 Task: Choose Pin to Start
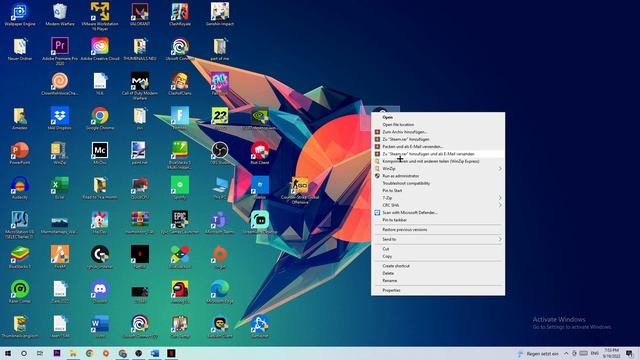pyautogui.click(x=438, y=191)
